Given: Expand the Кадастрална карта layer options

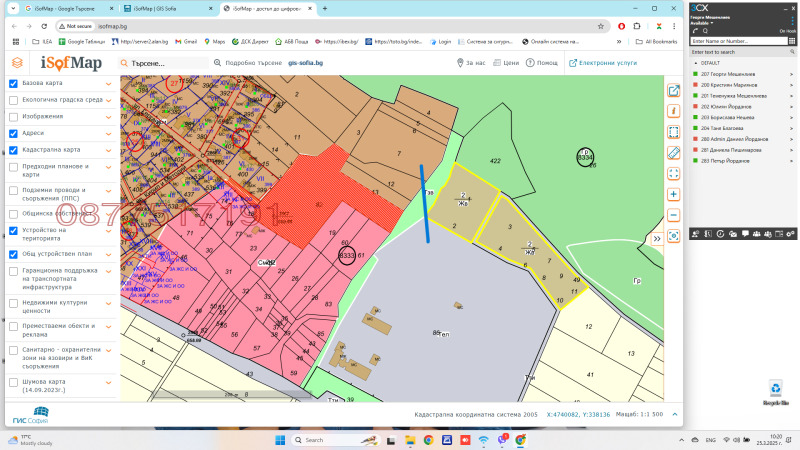Looking at the screenshot, I should point(107,149).
